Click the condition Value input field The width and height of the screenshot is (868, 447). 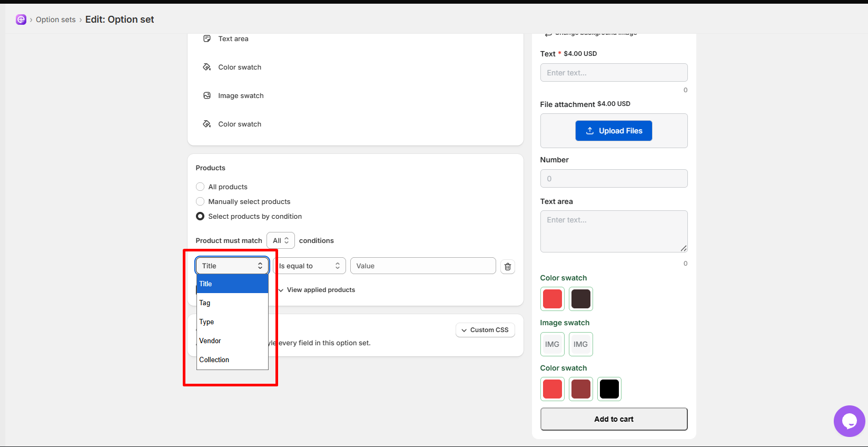(423, 266)
